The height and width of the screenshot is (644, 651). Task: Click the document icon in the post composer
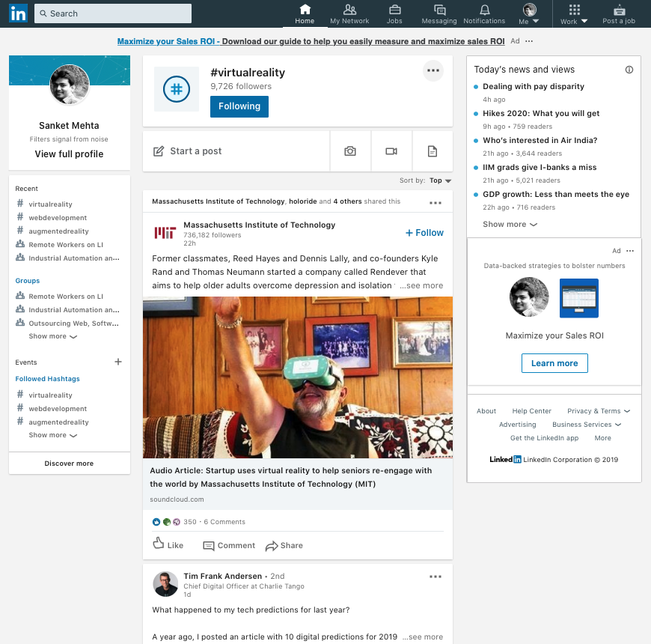(433, 151)
